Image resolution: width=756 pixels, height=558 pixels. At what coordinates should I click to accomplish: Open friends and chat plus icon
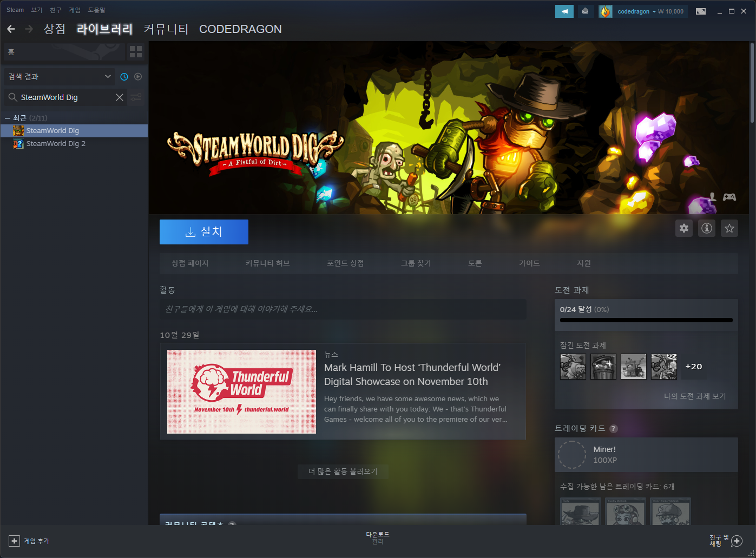(x=737, y=541)
